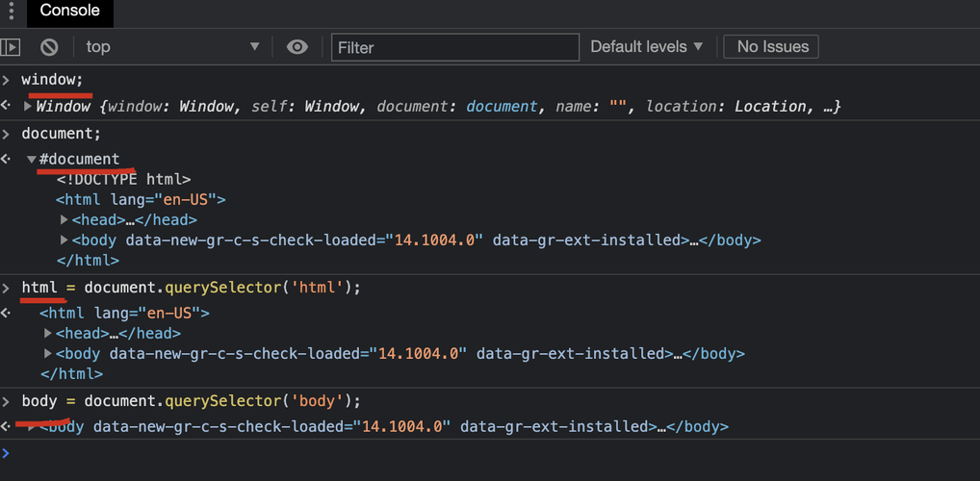Show the console sidebar

coord(10,47)
